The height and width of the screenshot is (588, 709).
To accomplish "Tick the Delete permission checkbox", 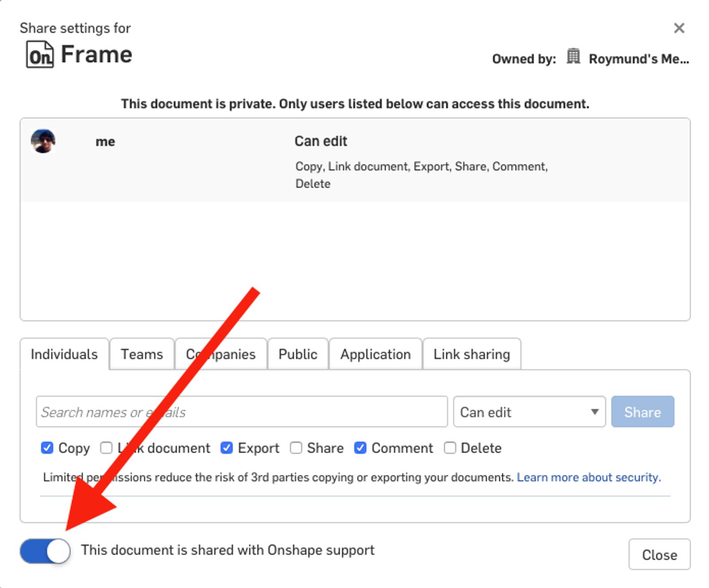I will [x=450, y=448].
